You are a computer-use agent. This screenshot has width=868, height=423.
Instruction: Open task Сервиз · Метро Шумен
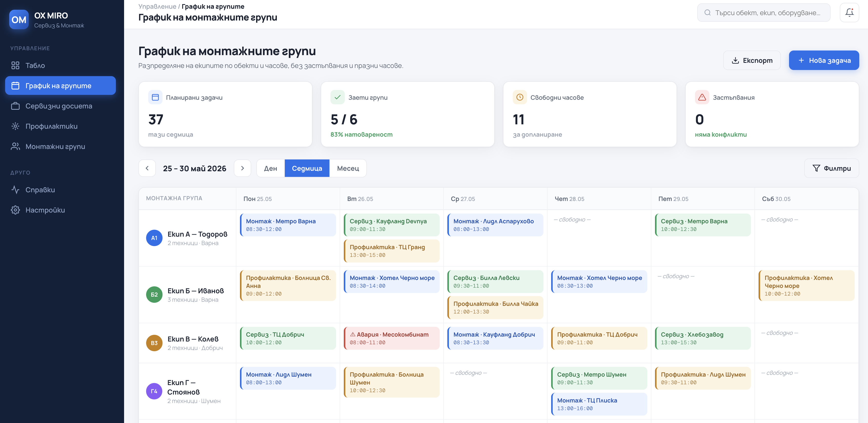pyautogui.click(x=599, y=378)
